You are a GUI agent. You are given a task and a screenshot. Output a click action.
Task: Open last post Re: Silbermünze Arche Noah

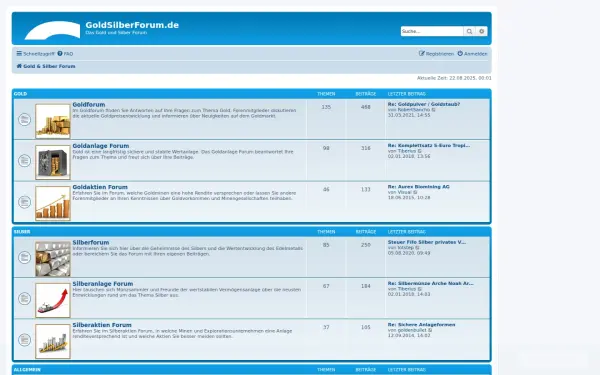click(x=430, y=284)
